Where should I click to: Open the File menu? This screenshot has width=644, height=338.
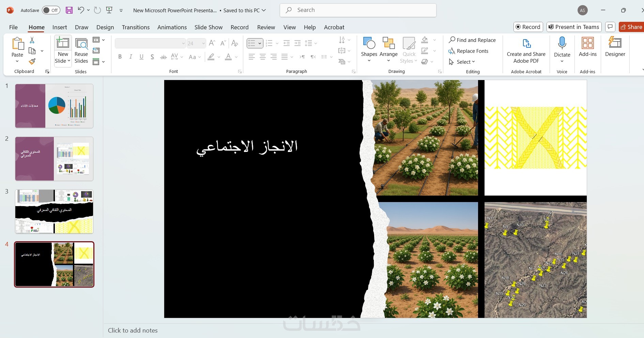click(13, 27)
